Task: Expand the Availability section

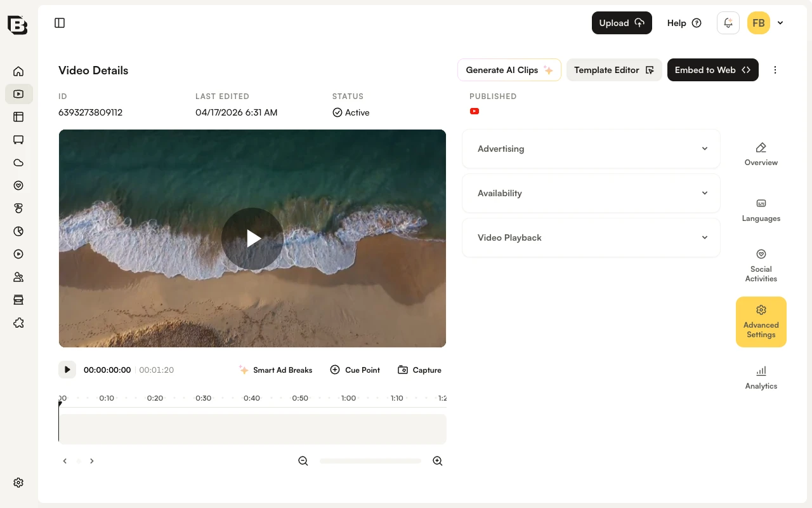Action: click(591, 193)
